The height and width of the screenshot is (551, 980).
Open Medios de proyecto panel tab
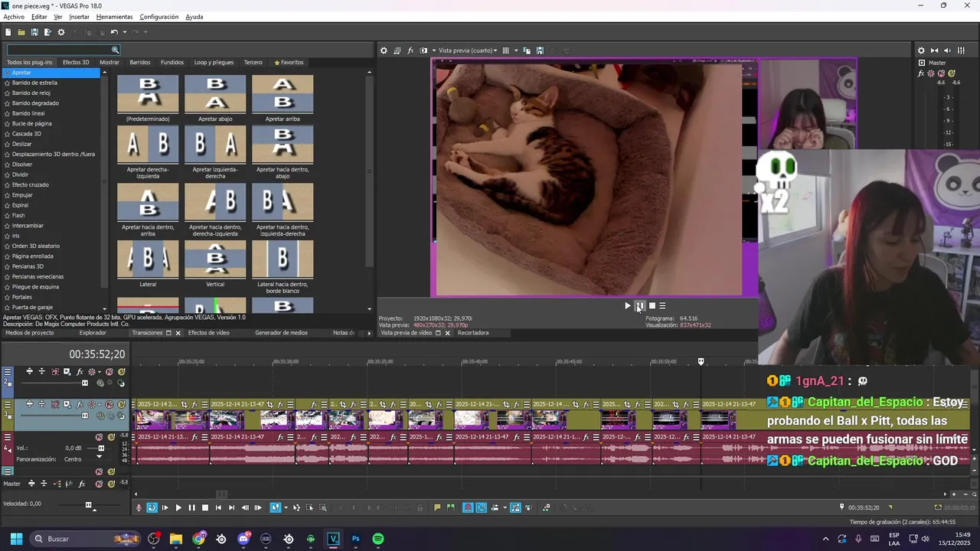[30, 333]
